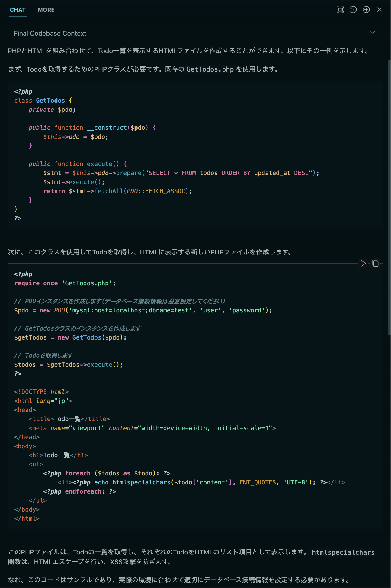Click the closing </html> tag line
Screen dimensions: 391x588
pos(27,519)
